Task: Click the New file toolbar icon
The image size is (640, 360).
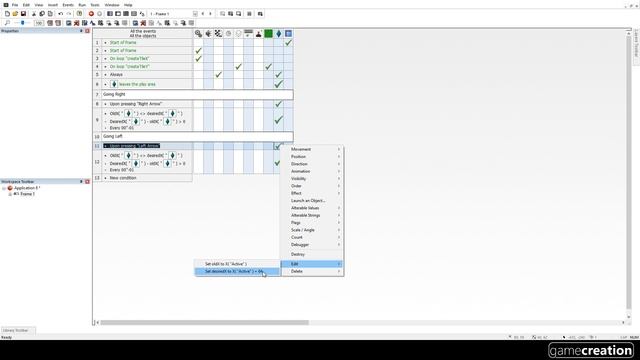Action: pos(7,14)
